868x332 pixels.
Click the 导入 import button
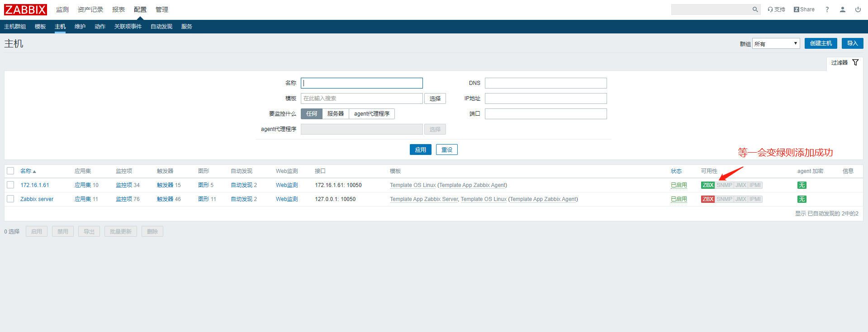pyautogui.click(x=853, y=43)
